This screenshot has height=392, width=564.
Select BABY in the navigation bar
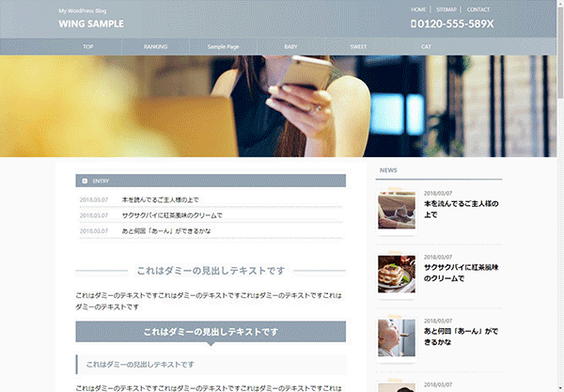(x=290, y=46)
